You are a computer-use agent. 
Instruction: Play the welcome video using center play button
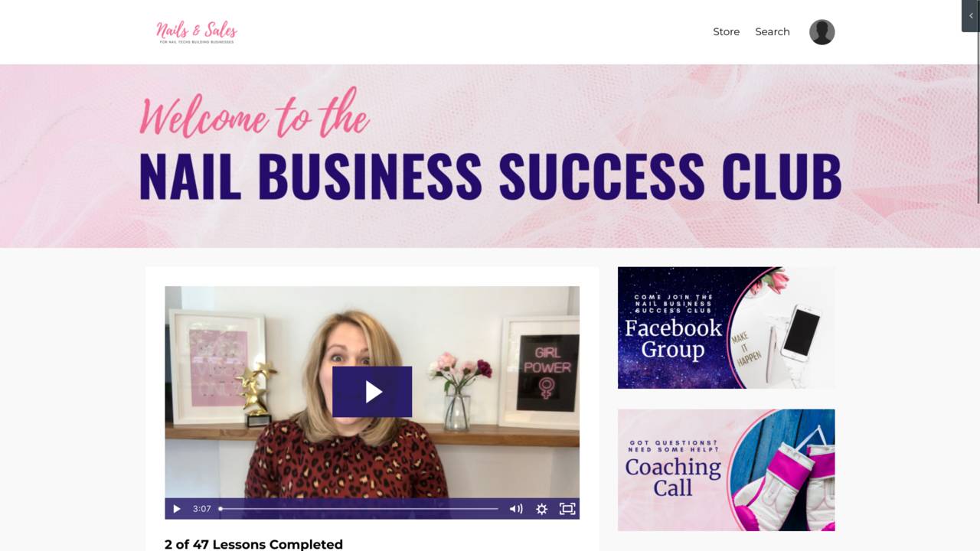(372, 392)
